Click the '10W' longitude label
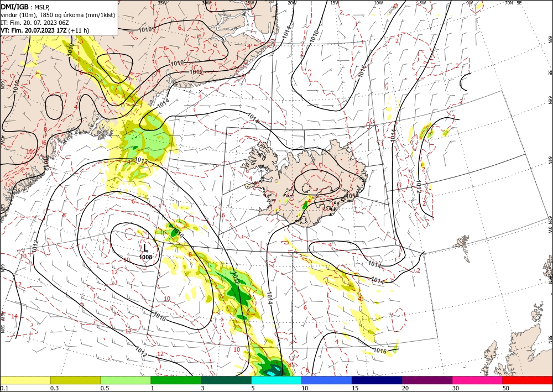The width and height of the screenshot is (553, 392). (x=378, y=3)
